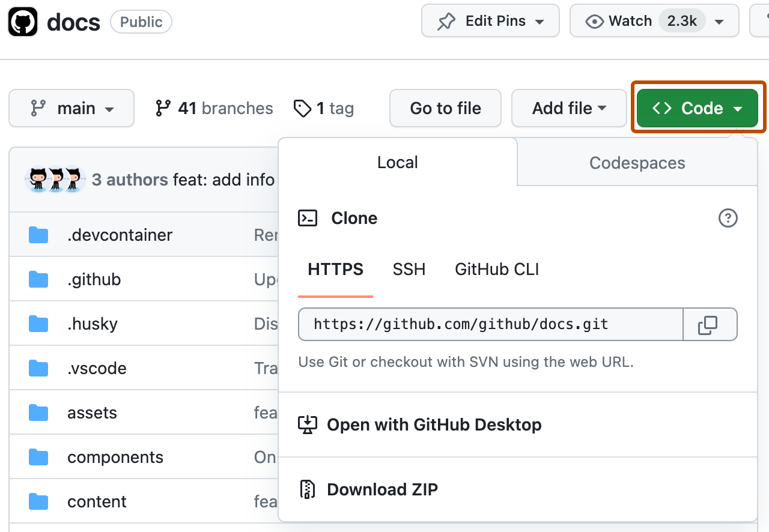769x532 pixels.
Task: Open the Watch options dropdown arrow
Action: [x=719, y=20]
